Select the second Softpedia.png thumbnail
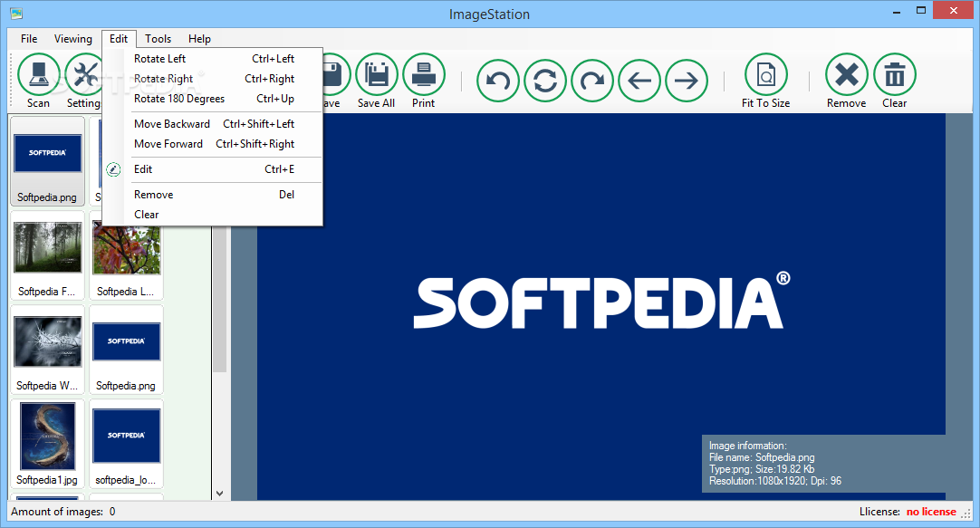980x528 pixels. click(126, 350)
